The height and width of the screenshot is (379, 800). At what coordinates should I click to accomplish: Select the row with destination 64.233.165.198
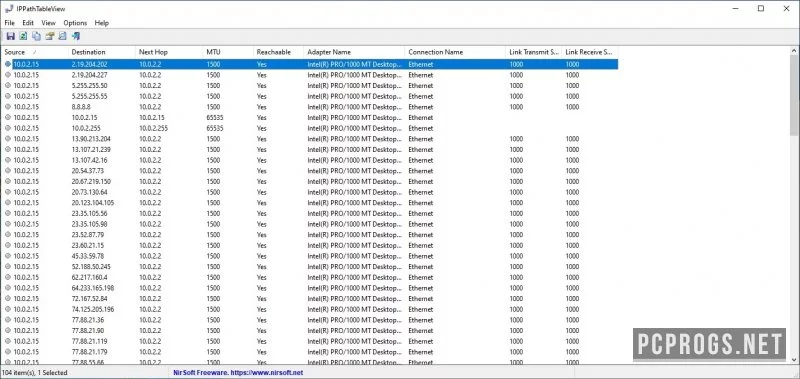tap(309, 288)
